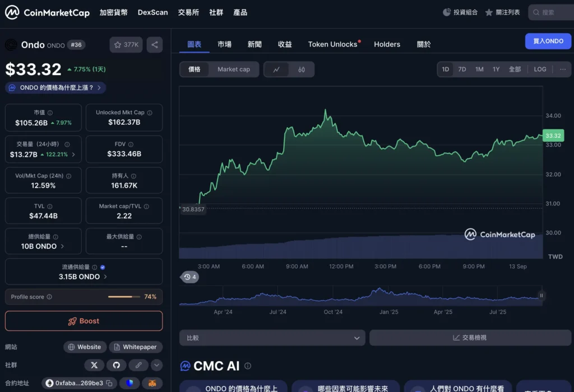Switch to 市場 tab

[x=224, y=44]
